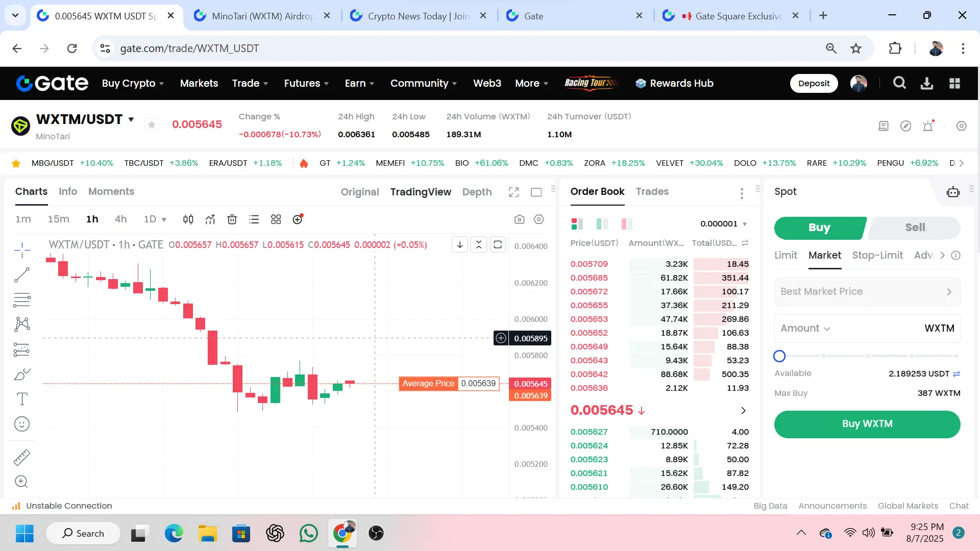The width and height of the screenshot is (980, 551).
Task: Open the 0.000001 price precision dropdown
Action: click(723, 224)
